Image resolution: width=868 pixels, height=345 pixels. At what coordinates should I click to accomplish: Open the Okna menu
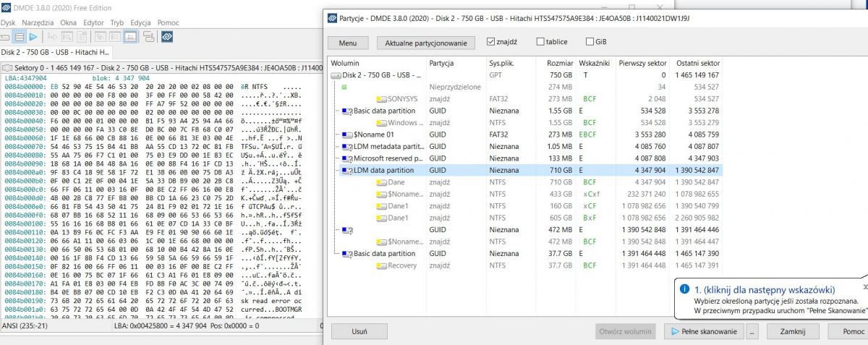pyautogui.click(x=69, y=23)
